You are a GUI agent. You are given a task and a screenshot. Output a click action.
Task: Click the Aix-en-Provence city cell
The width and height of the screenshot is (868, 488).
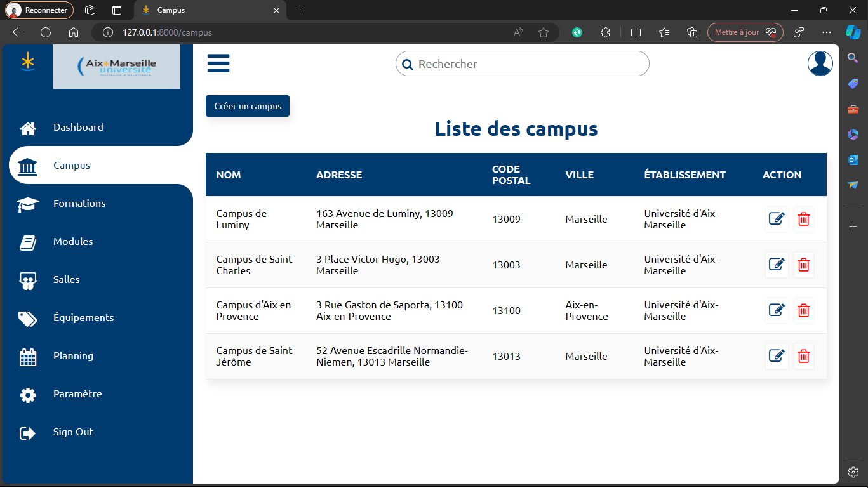587,311
